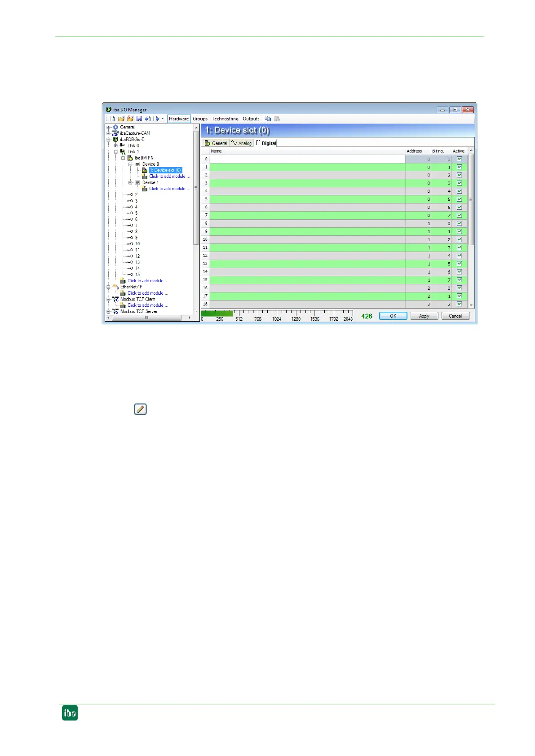Click the iba I/O Manager title icon

pyautogui.click(x=108, y=110)
